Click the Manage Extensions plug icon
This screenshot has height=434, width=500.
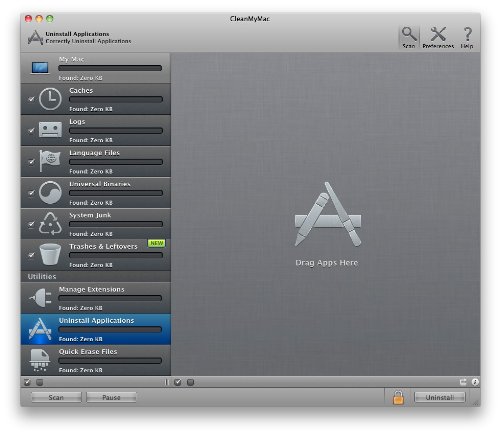tap(41, 297)
